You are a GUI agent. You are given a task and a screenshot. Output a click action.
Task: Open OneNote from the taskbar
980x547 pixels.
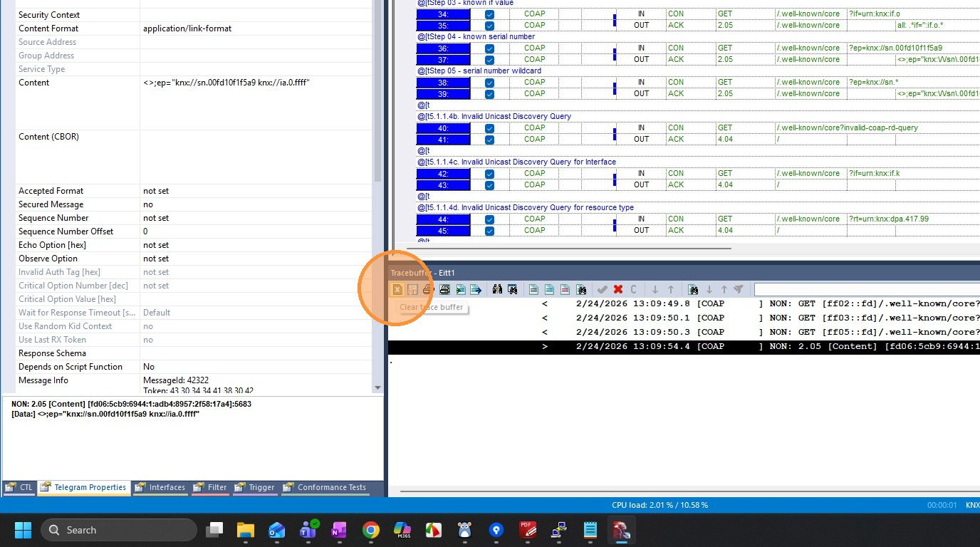(338, 530)
